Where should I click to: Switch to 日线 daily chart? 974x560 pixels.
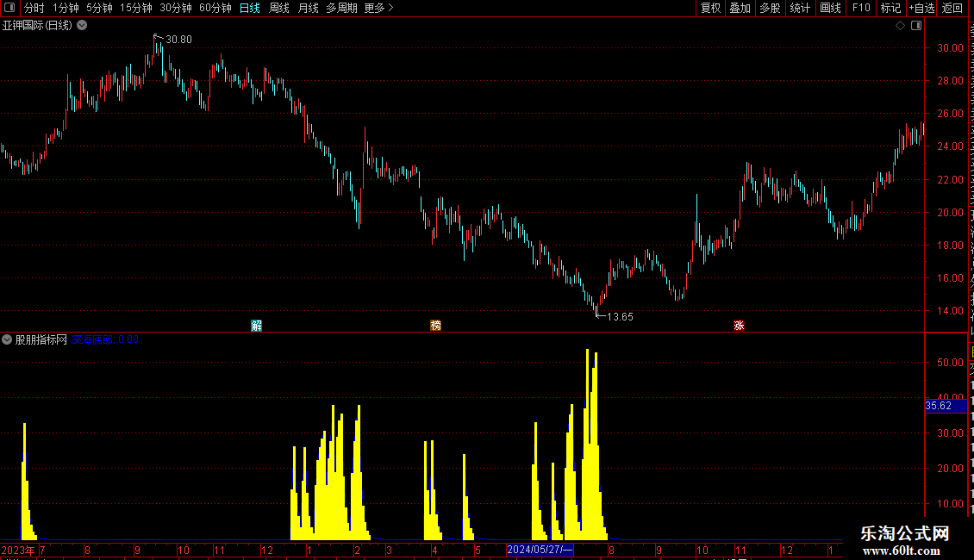pyautogui.click(x=250, y=8)
